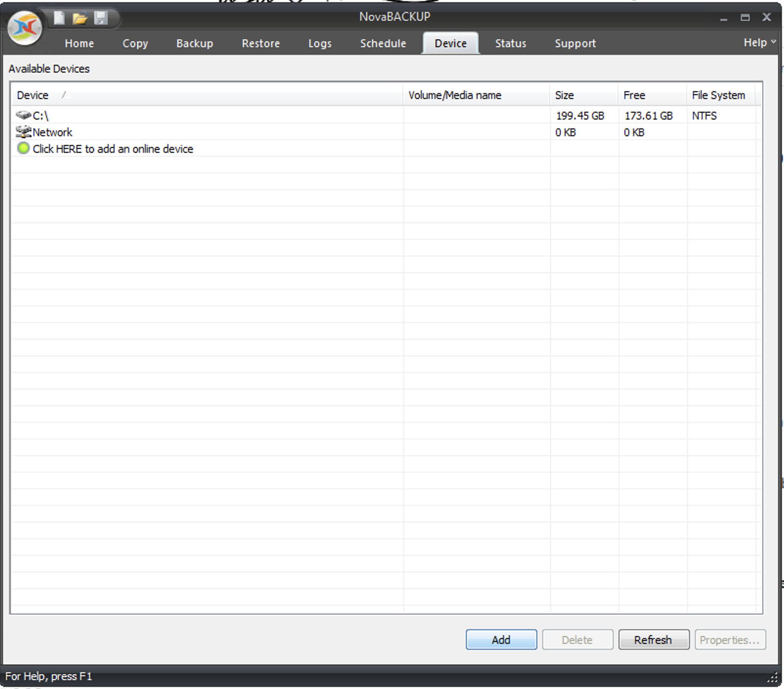The image size is (784, 689).
Task: Select the Network device row
Action: tap(386, 132)
